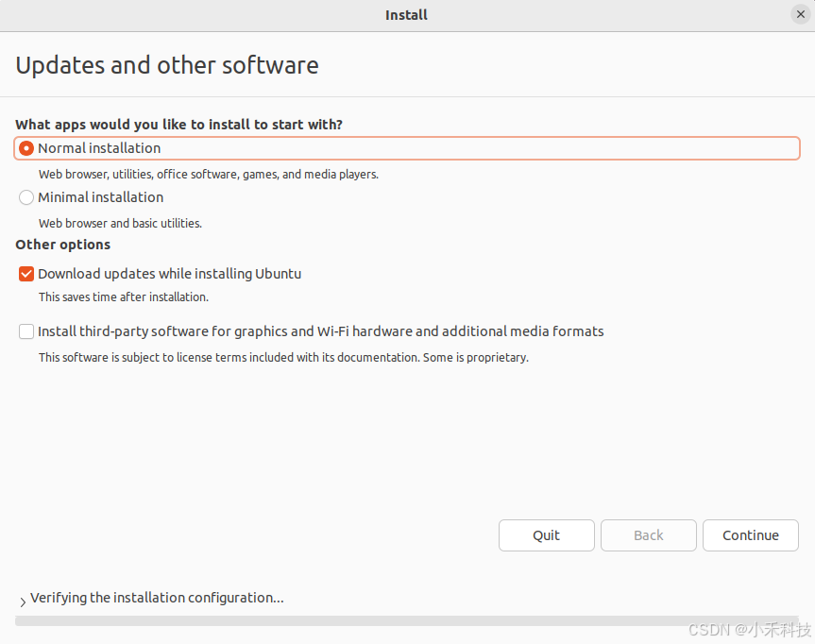The height and width of the screenshot is (644, 815).
Task: Click the Quit button
Action: pyautogui.click(x=546, y=535)
